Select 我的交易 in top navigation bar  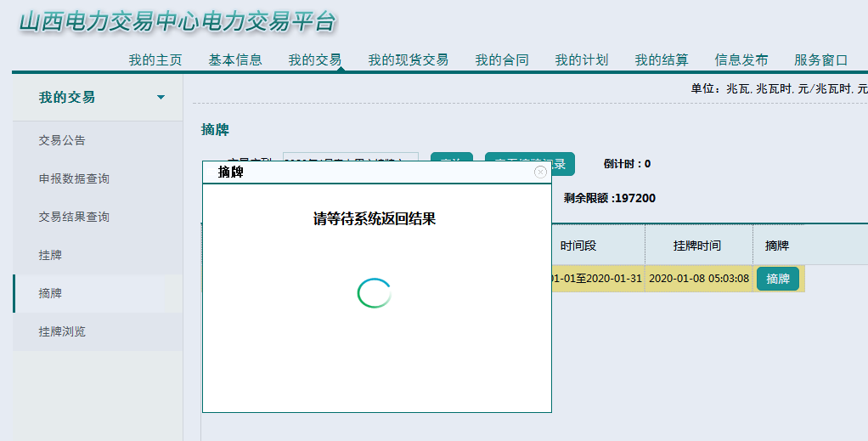pyautogui.click(x=315, y=60)
